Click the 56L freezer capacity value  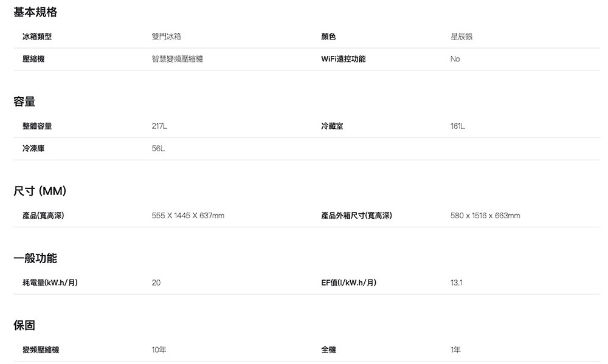[158, 149]
